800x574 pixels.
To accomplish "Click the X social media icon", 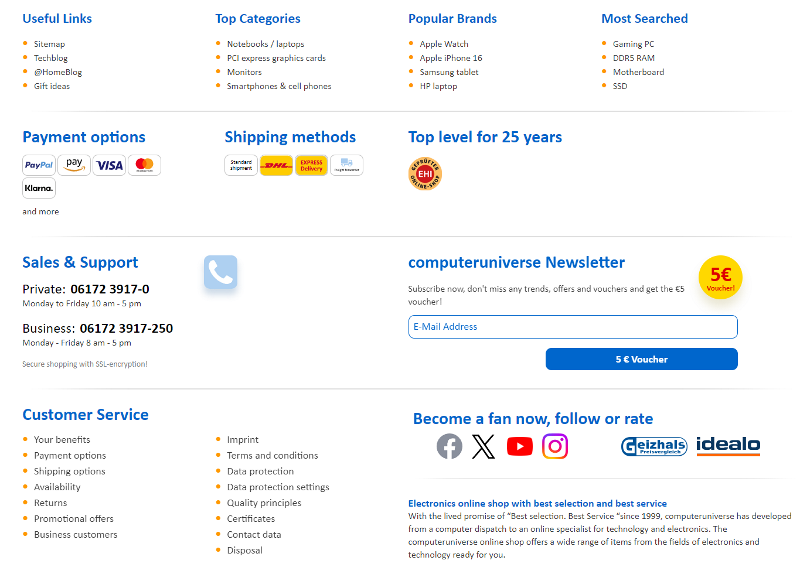I will pos(484,446).
